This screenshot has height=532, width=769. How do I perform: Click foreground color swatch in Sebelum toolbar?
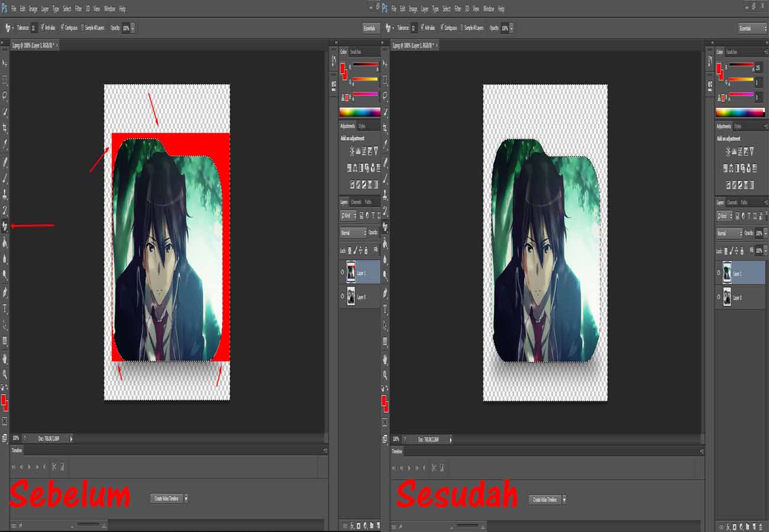point(4,400)
